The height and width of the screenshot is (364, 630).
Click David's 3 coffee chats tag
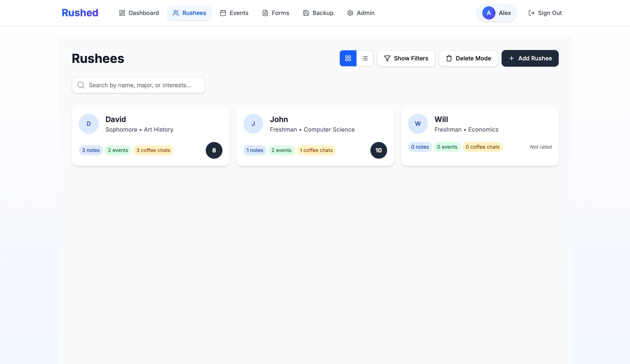click(153, 150)
